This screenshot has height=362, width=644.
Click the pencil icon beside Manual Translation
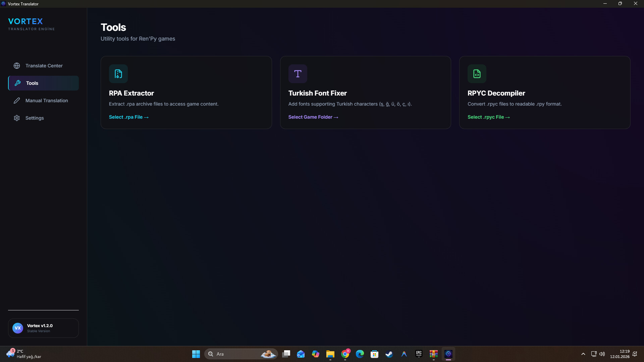[x=16, y=101]
